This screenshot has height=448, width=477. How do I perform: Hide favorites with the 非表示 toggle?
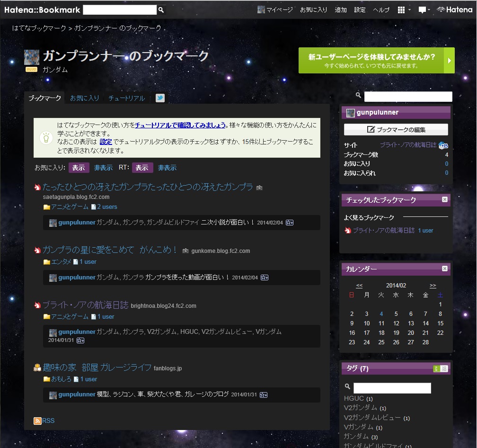point(103,168)
